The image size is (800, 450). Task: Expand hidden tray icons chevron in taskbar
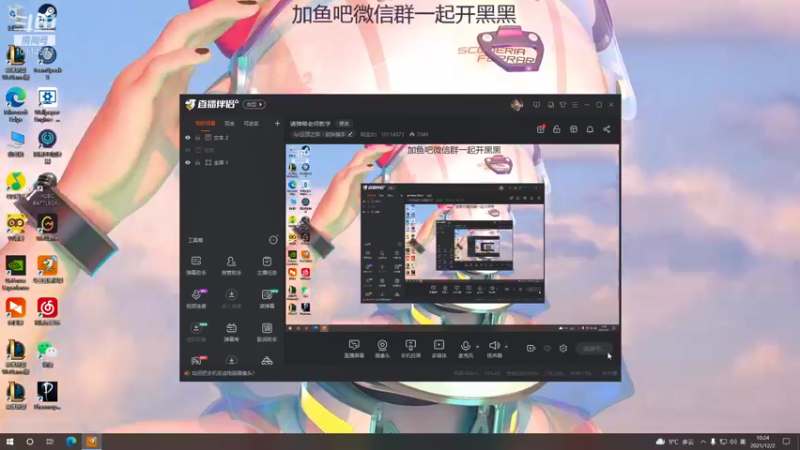(x=703, y=441)
